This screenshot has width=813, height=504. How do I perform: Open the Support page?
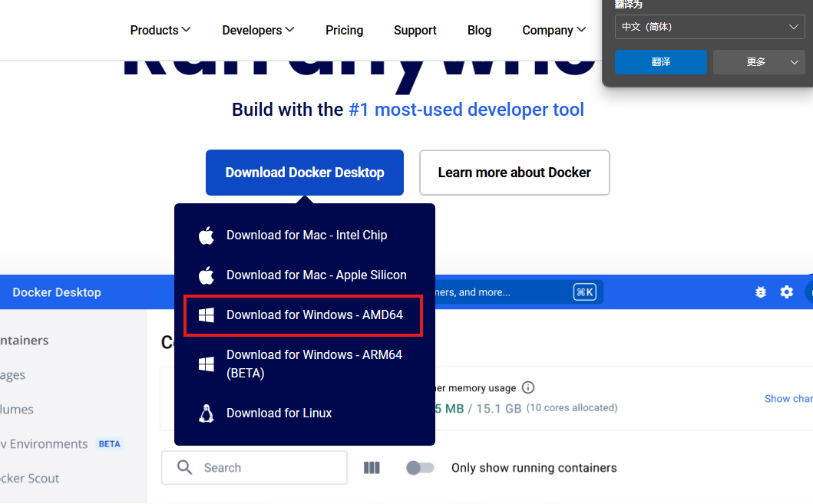click(x=415, y=30)
